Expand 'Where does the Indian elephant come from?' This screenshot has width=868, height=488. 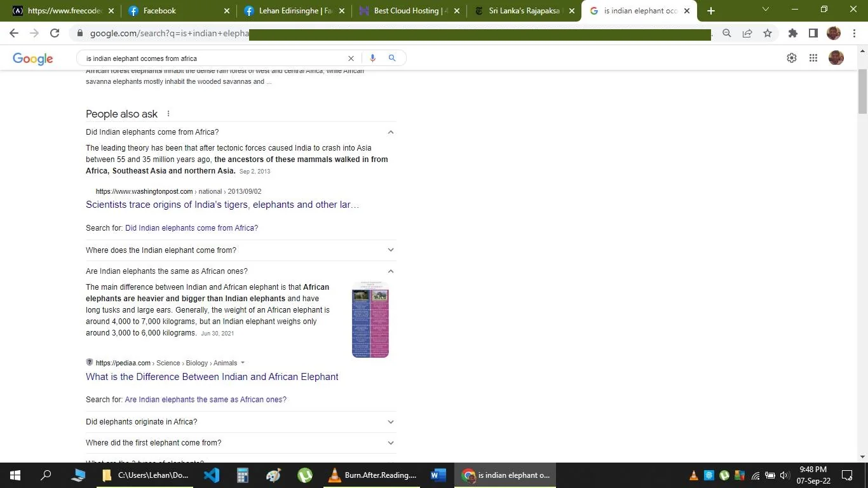[x=241, y=250]
